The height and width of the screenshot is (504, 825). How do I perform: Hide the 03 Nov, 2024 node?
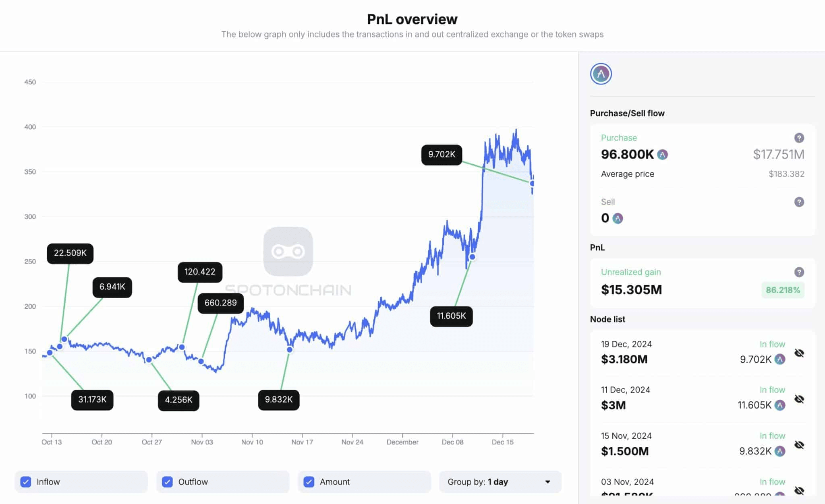799,490
